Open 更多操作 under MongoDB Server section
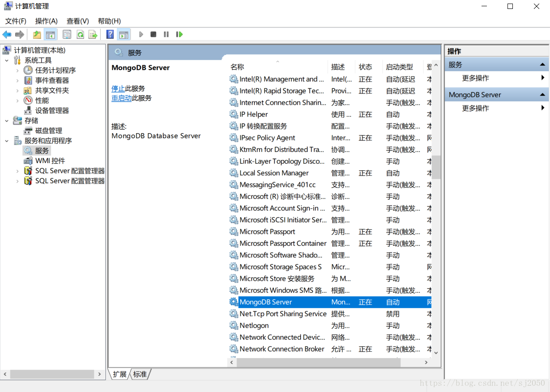Image resolution: width=550 pixels, height=392 pixels. [476, 108]
